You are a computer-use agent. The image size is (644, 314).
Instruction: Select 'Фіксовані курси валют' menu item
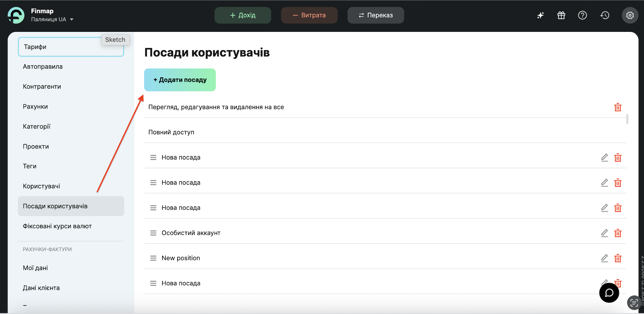57,226
